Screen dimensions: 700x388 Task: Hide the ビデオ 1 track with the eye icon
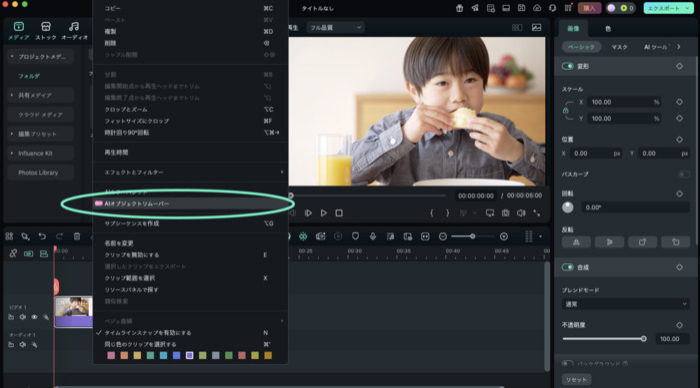34,317
